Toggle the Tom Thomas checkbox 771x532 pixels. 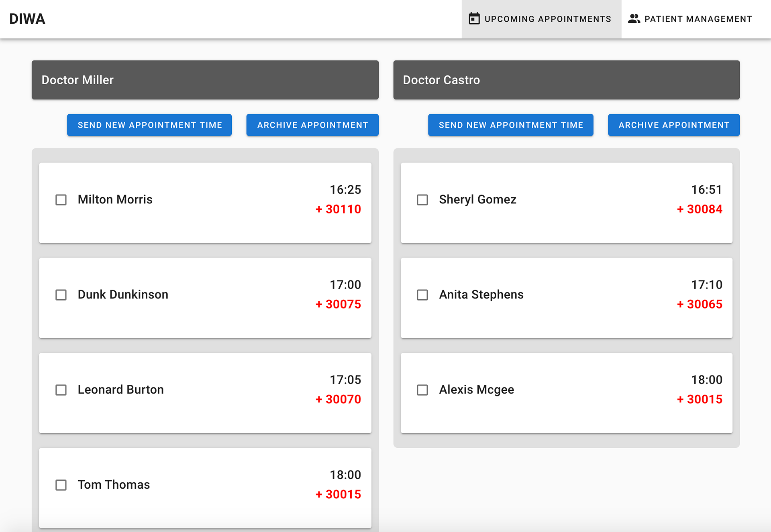(x=61, y=485)
